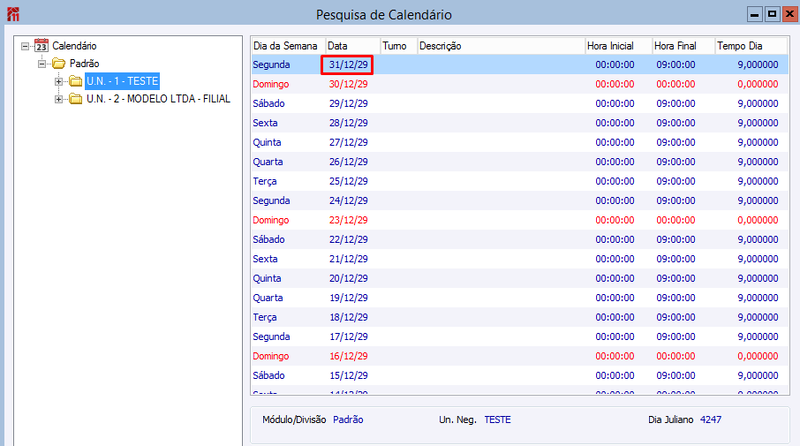This screenshot has height=446, width=800.
Task: Click the U.N. - 1 - TESTE folder icon
Action: 76,81
